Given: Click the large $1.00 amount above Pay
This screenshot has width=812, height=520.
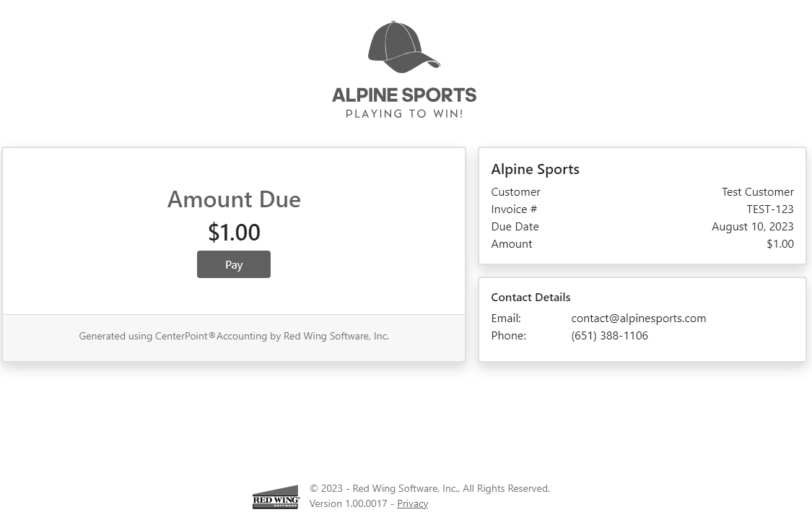Looking at the screenshot, I should (x=234, y=233).
